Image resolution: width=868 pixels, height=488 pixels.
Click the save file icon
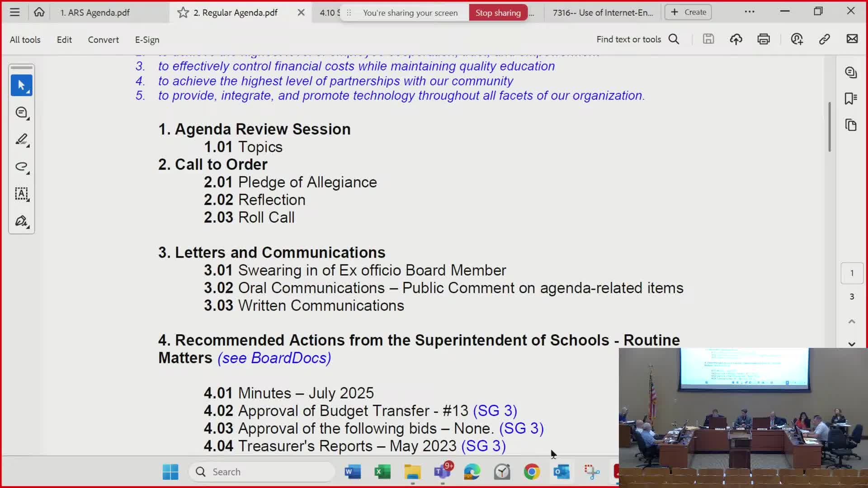(x=708, y=39)
